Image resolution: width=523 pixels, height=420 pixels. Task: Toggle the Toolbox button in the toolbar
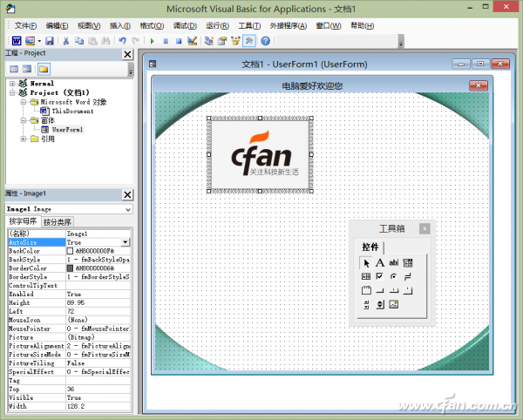(248, 41)
